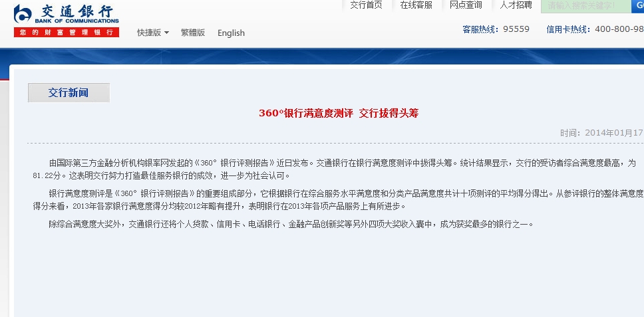Screen dimensions: 644x317
Task: Switch to 繁體版 traditional Chinese version
Action: (x=193, y=33)
